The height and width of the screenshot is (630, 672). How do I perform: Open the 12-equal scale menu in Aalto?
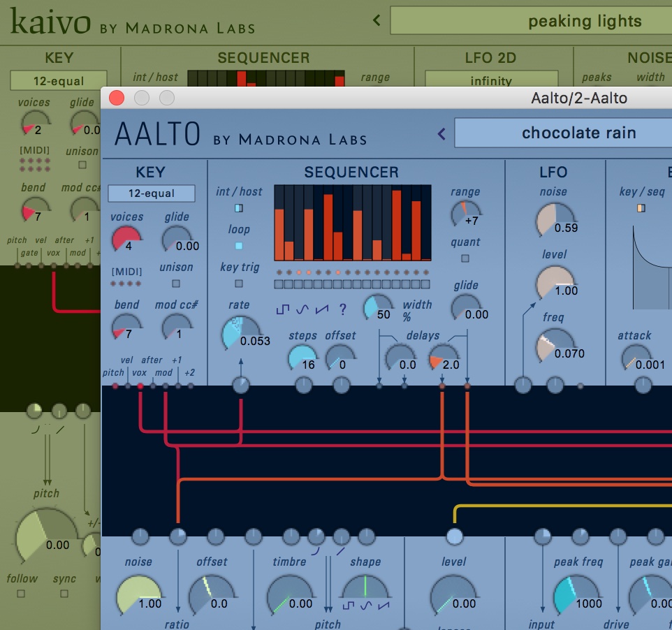pos(152,193)
